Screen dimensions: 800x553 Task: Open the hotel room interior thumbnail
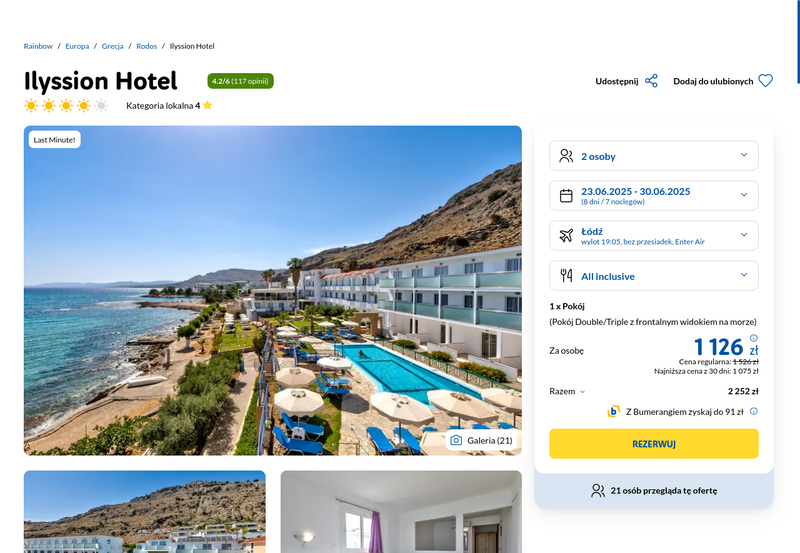pyautogui.click(x=401, y=512)
